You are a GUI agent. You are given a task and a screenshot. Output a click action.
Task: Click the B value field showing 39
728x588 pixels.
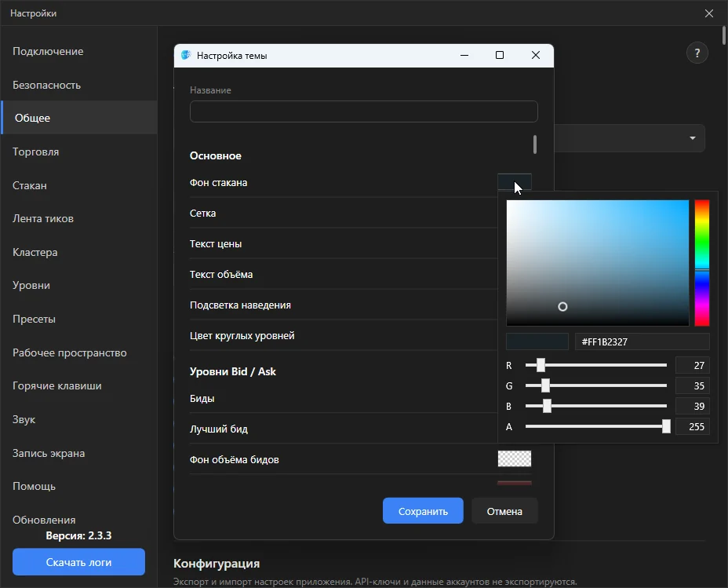(692, 407)
